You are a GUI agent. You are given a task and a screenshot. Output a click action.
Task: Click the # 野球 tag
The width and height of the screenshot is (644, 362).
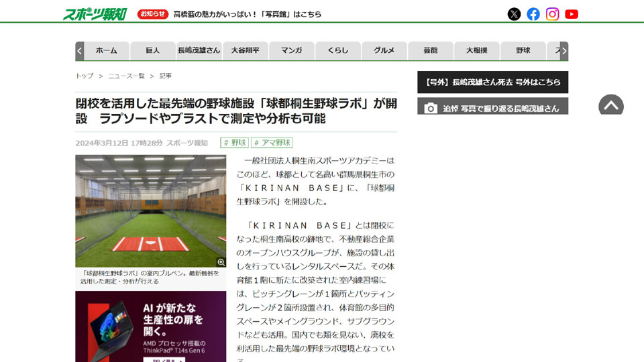(x=235, y=142)
